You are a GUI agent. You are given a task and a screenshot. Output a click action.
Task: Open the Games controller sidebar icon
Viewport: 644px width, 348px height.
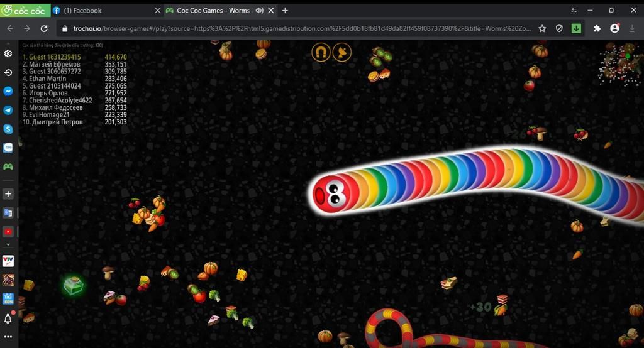8,166
